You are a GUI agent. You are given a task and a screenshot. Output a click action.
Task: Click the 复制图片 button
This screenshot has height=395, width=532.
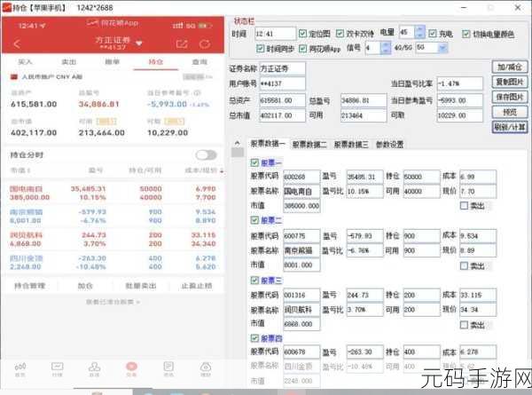pyautogui.click(x=509, y=82)
